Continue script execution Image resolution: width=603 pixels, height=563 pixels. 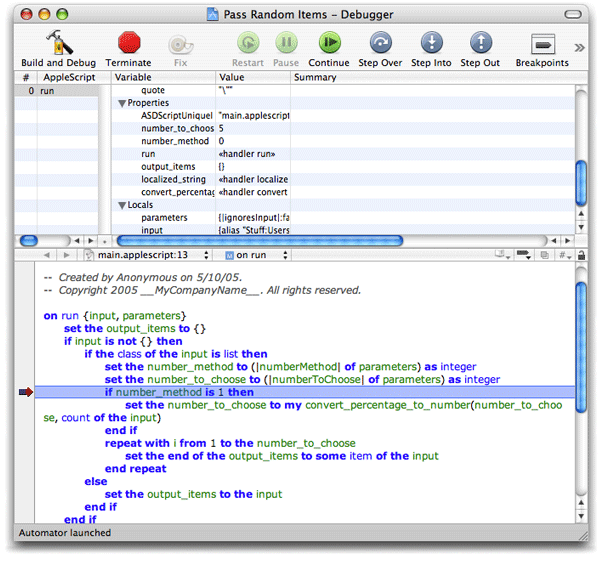pos(329,42)
